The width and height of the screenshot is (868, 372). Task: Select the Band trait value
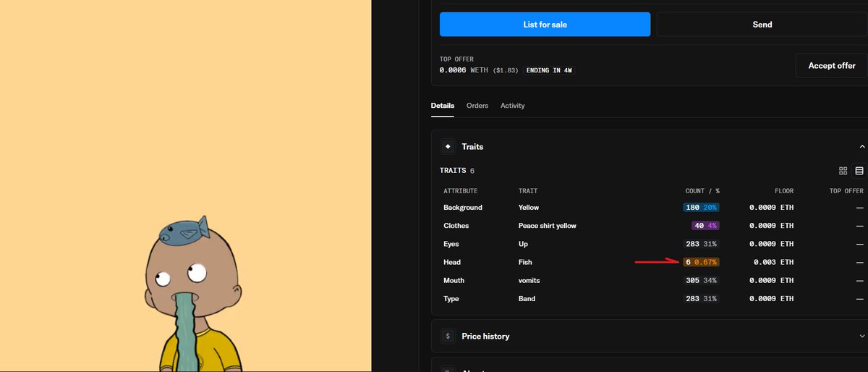[527, 298]
